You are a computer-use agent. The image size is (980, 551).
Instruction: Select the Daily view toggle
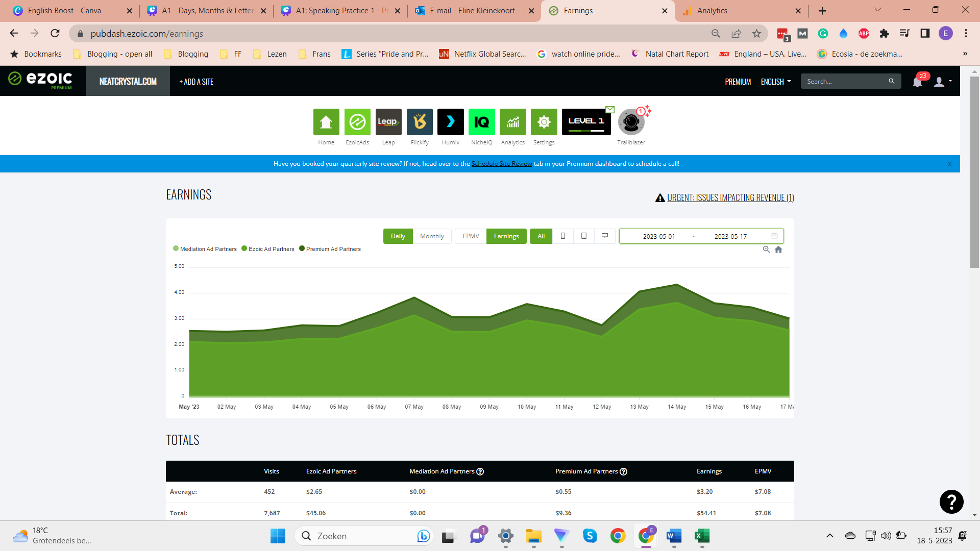point(398,236)
